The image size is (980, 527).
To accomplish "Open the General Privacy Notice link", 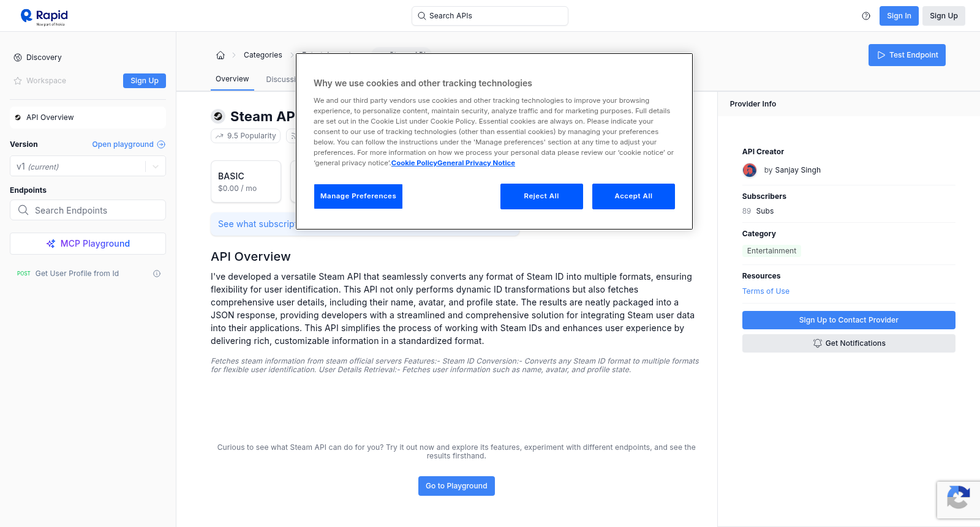I will tap(477, 163).
